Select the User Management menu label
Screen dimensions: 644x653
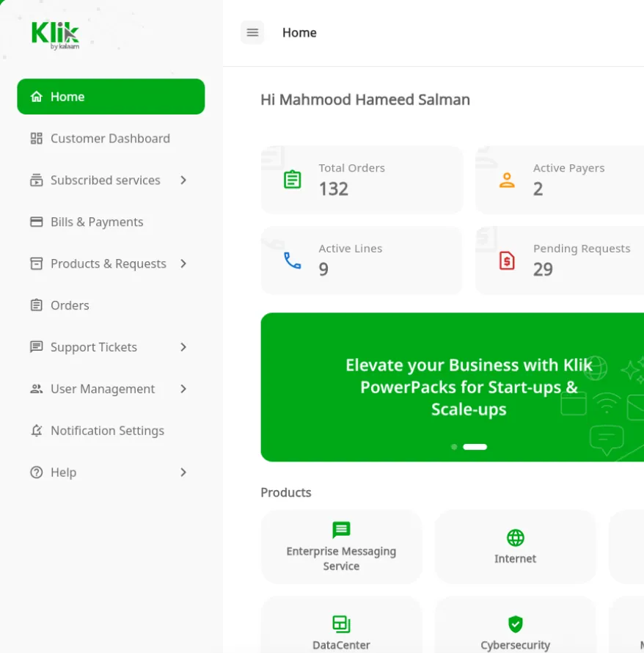click(x=103, y=389)
